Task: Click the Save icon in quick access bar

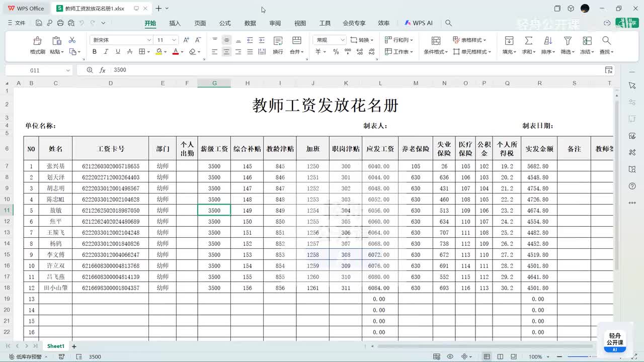Action: 39,23
